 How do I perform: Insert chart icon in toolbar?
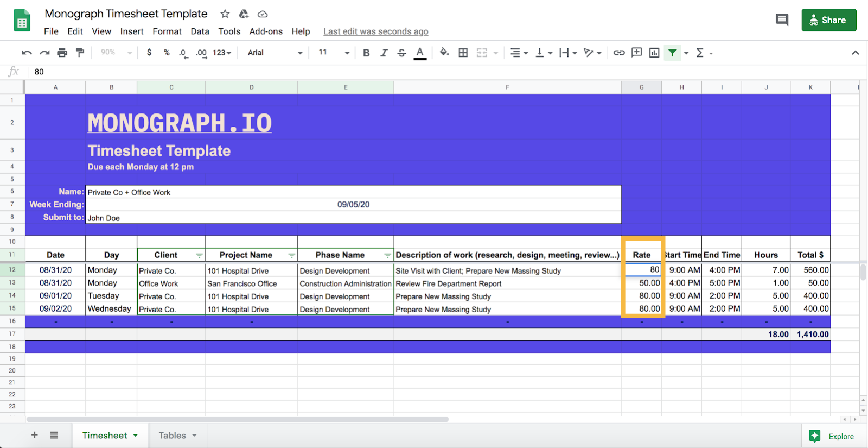click(654, 53)
